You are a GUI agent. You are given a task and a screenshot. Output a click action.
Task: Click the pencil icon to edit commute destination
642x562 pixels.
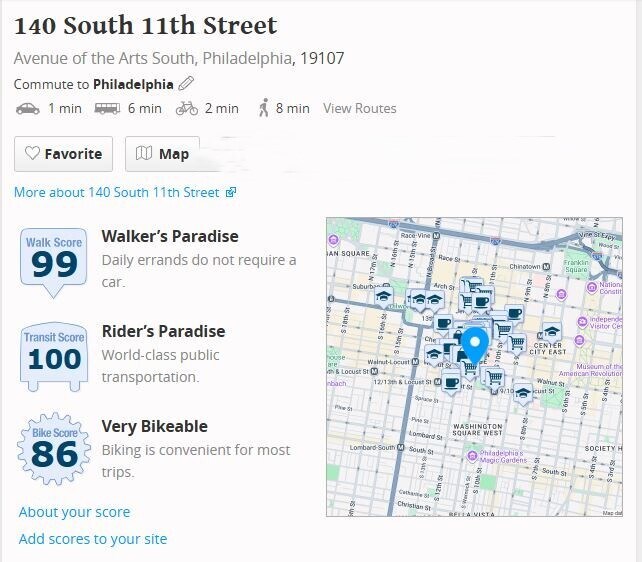click(186, 84)
